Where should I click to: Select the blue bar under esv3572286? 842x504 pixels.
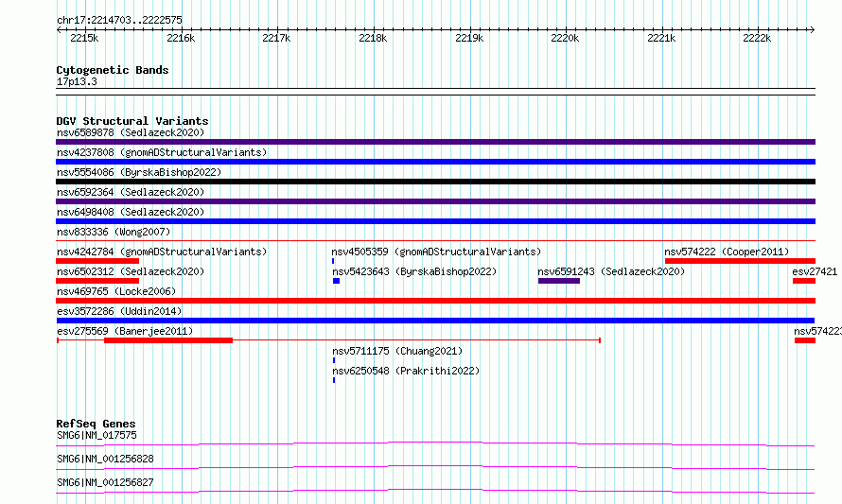(435, 321)
